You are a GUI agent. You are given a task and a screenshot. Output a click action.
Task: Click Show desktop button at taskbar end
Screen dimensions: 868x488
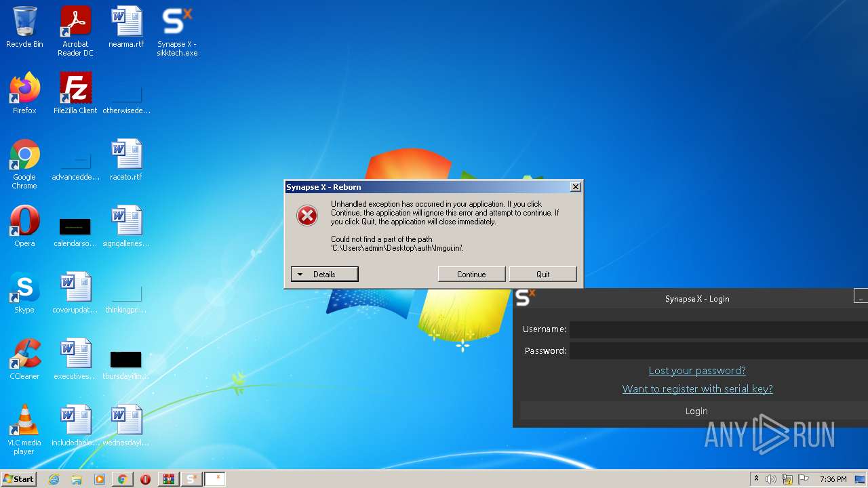861,479
